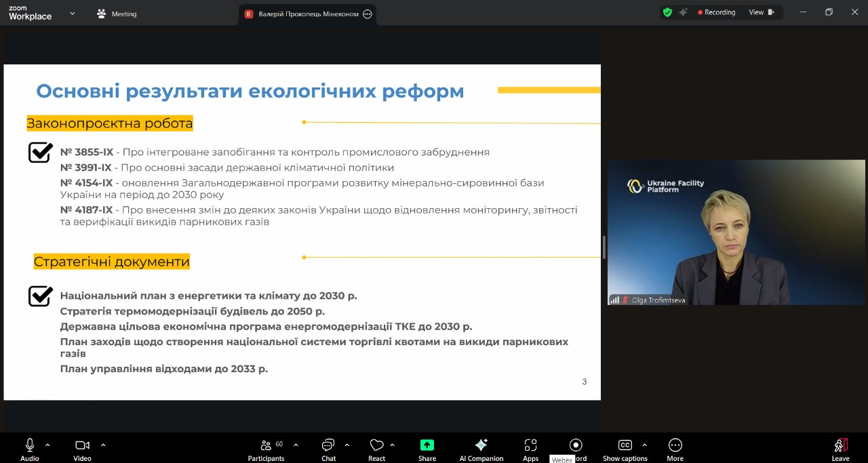868x463 pixels.
Task: Toggle Show captions
Action: click(625, 445)
